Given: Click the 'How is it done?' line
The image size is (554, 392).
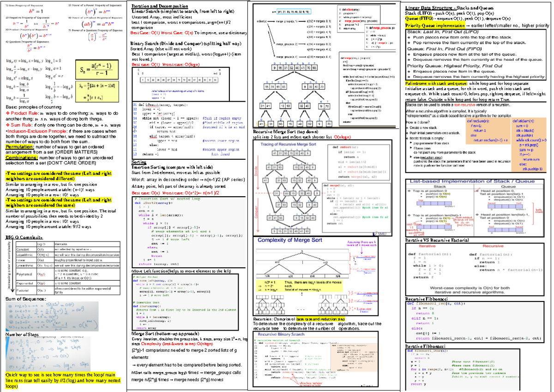Looking at the screenshot, I should [418, 122].
